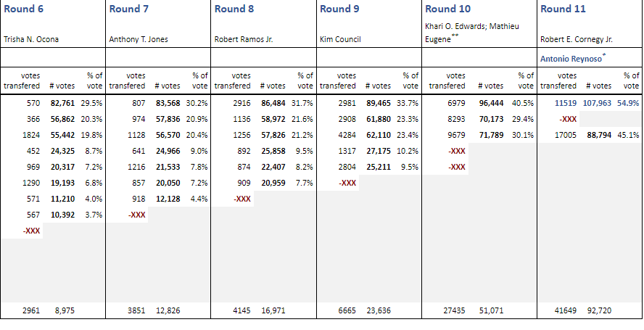The image size is (644, 330).
Task: Click Kim Council under Round 9
Action: (340, 39)
